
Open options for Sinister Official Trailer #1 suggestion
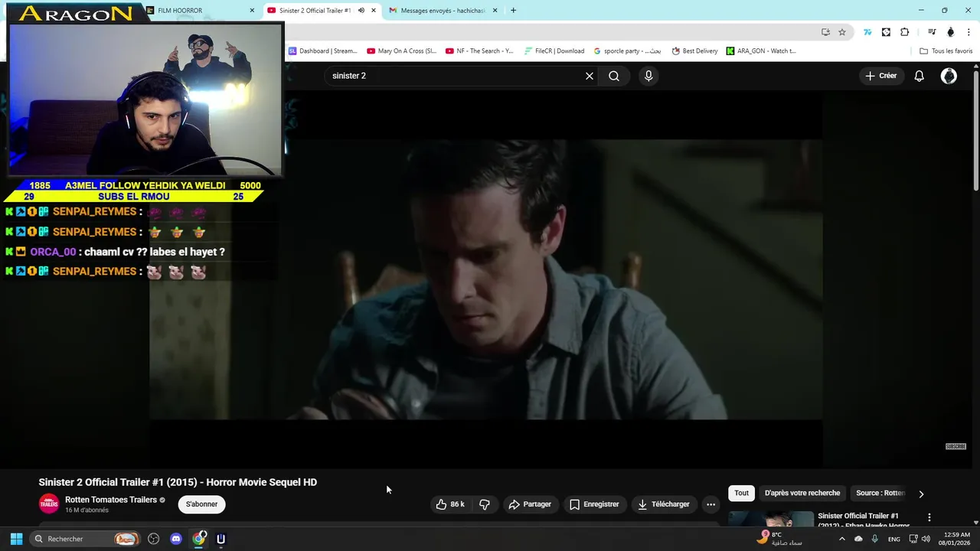pos(929,518)
